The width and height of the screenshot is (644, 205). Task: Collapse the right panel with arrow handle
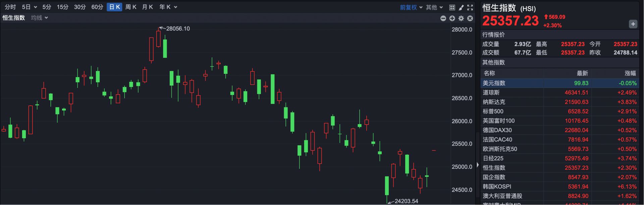478,165
